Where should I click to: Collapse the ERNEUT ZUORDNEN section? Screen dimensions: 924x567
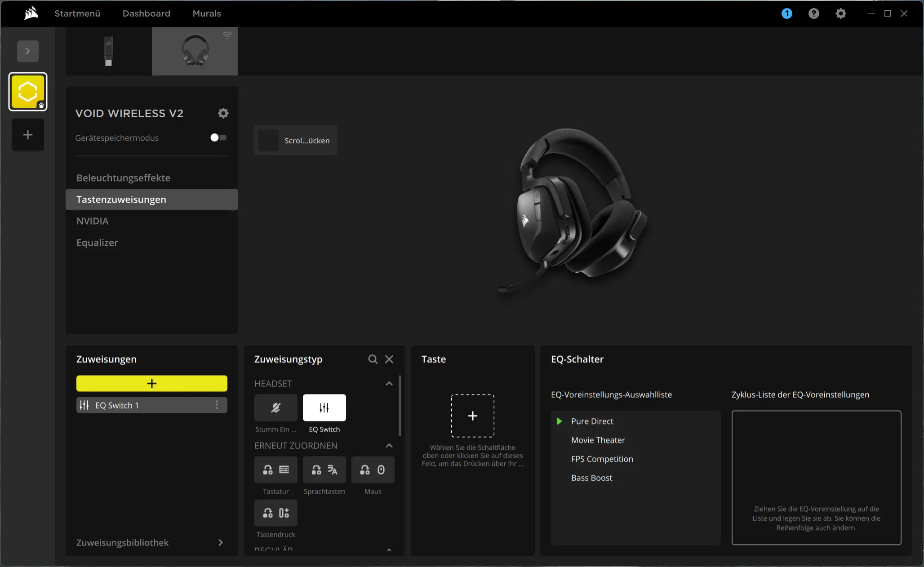(x=389, y=446)
